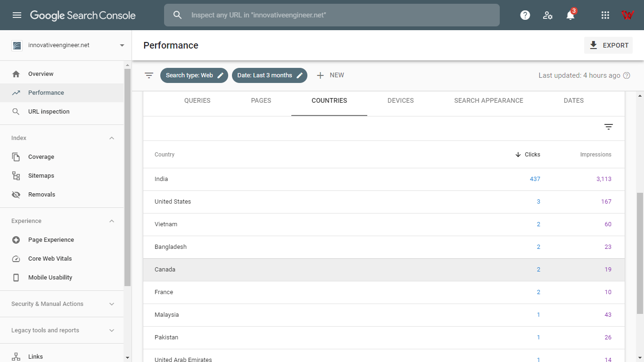Click the Mobile Usability phone icon
The image size is (644, 362).
pos(16,278)
